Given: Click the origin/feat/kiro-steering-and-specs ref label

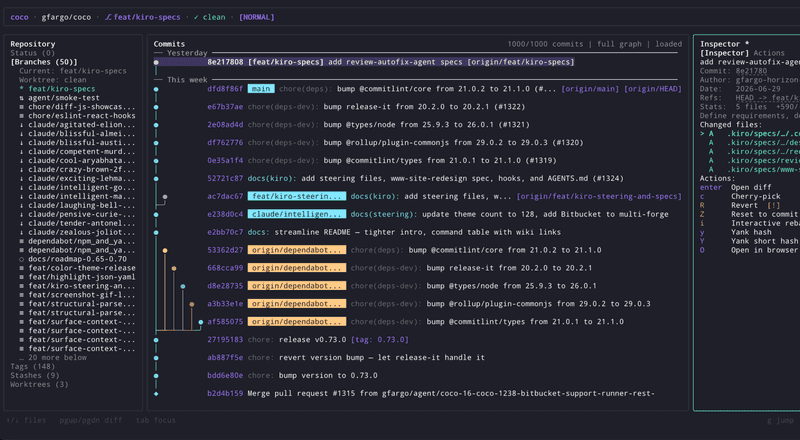Looking at the screenshot, I should coord(599,196).
